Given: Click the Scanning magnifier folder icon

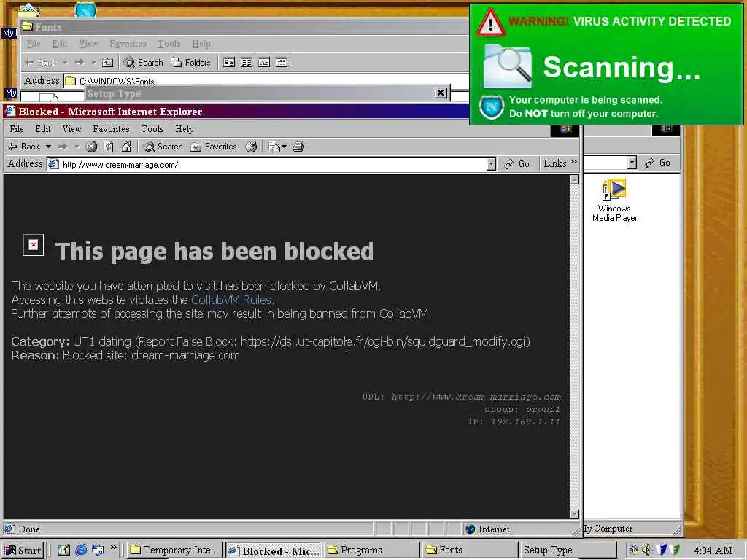Looking at the screenshot, I should tap(508, 66).
